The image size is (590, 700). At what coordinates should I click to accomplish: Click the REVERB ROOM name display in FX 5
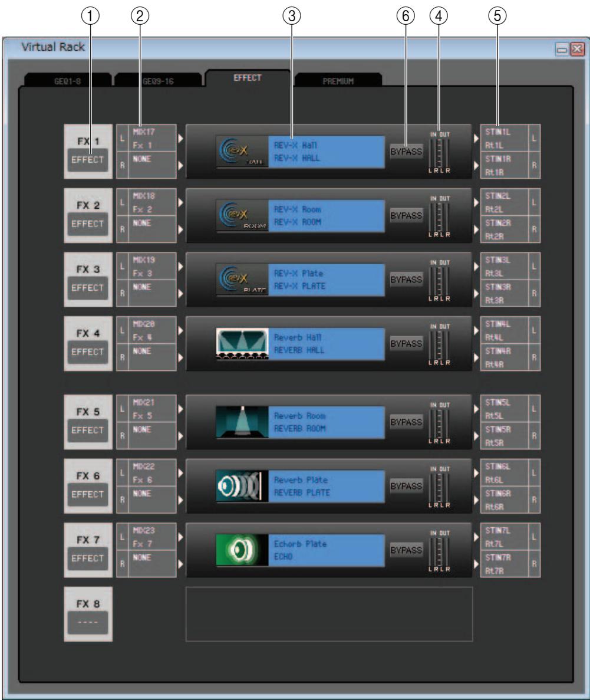click(x=327, y=422)
